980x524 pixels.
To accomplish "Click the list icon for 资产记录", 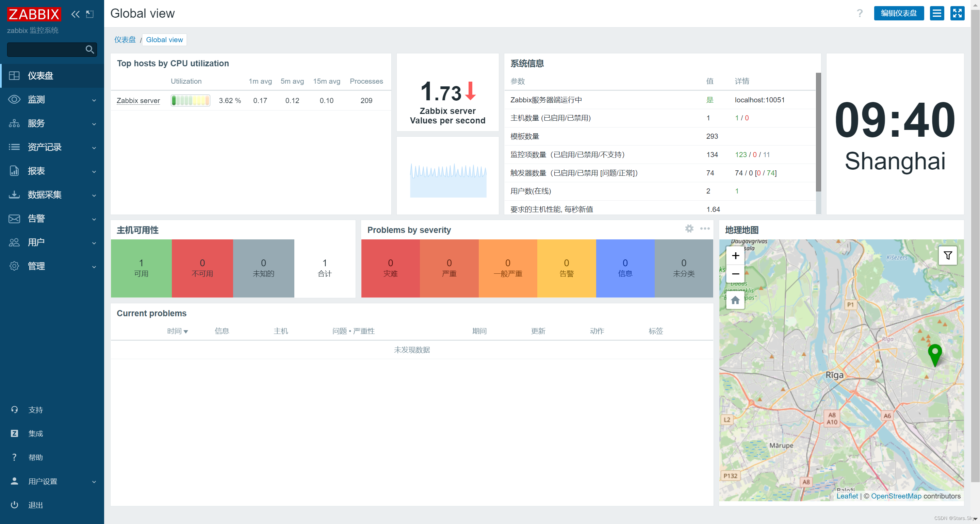I will (x=14, y=147).
